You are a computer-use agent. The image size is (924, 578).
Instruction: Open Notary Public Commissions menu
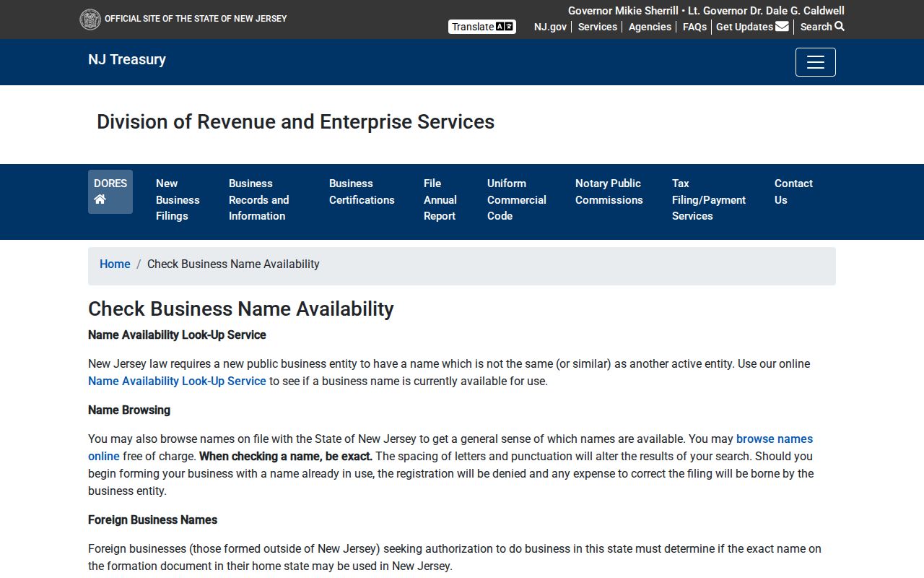coord(609,191)
